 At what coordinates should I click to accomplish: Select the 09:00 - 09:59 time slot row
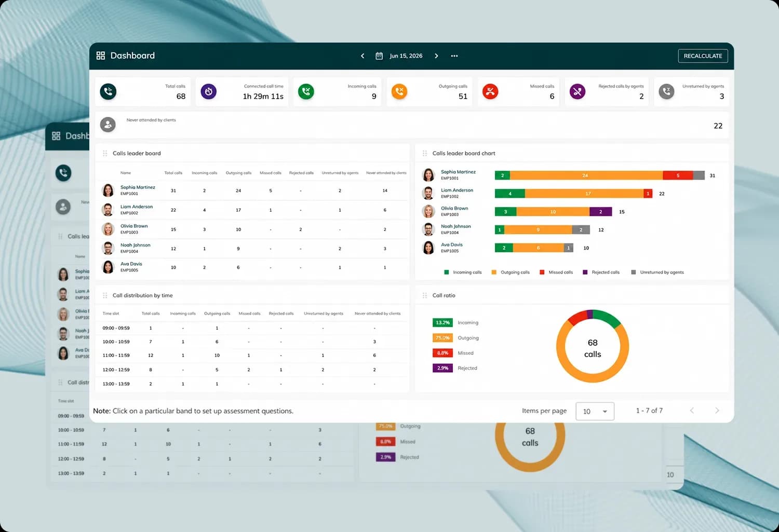click(253, 328)
